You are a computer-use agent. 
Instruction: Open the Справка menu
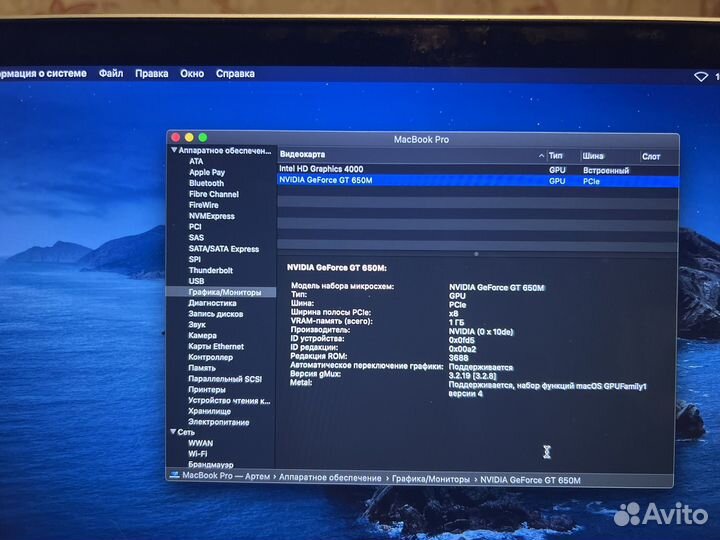point(235,73)
